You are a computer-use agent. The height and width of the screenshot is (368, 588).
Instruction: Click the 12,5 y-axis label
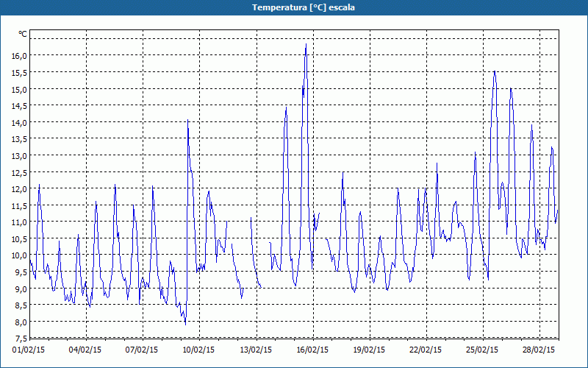(x=19, y=172)
